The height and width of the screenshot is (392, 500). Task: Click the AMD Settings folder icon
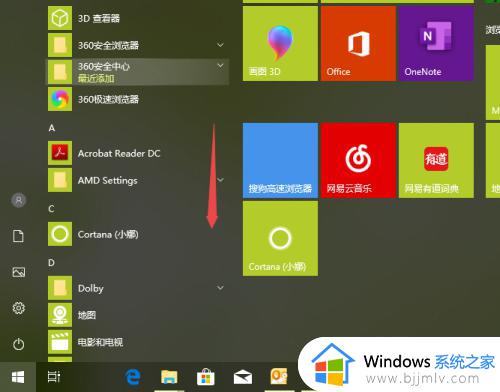tap(60, 180)
